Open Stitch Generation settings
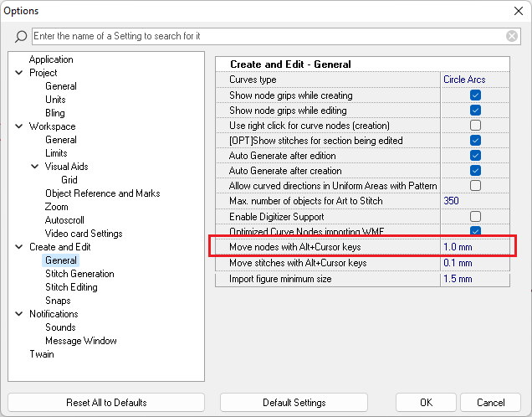This screenshot has height=417, width=532. 79,274
